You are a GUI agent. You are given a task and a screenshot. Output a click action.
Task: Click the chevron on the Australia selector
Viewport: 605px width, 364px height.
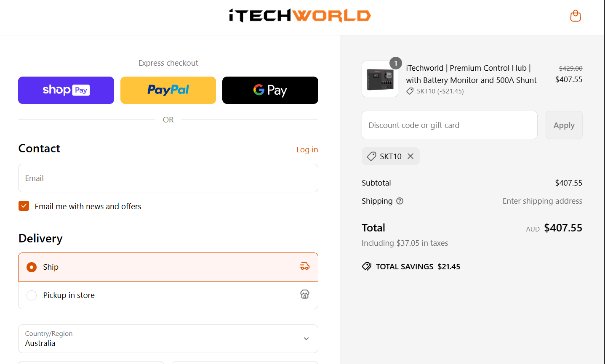306,338
